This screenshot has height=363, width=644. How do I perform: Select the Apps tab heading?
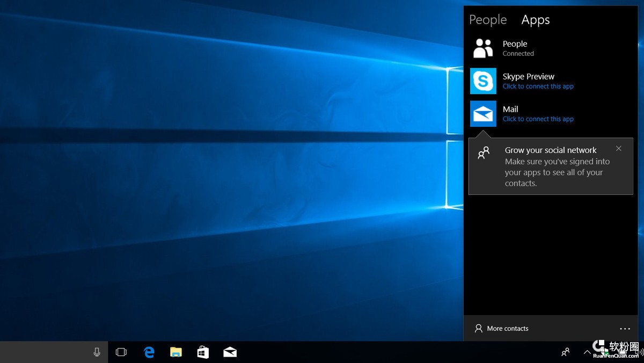point(535,20)
